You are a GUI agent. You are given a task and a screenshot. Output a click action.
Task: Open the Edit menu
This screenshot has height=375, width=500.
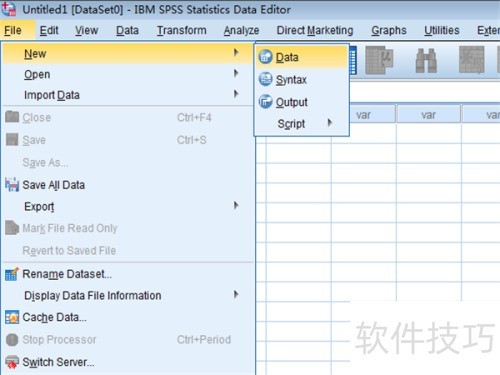click(x=49, y=30)
